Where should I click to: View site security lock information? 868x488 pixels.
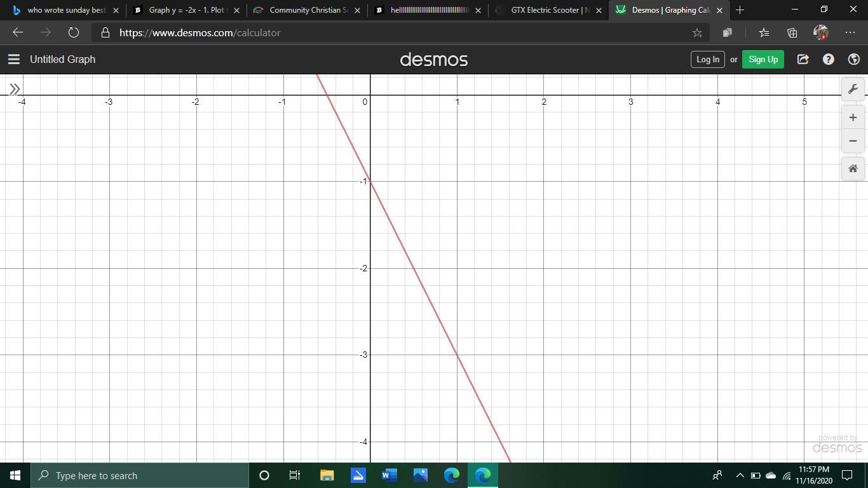pyautogui.click(x=105, y=32)
